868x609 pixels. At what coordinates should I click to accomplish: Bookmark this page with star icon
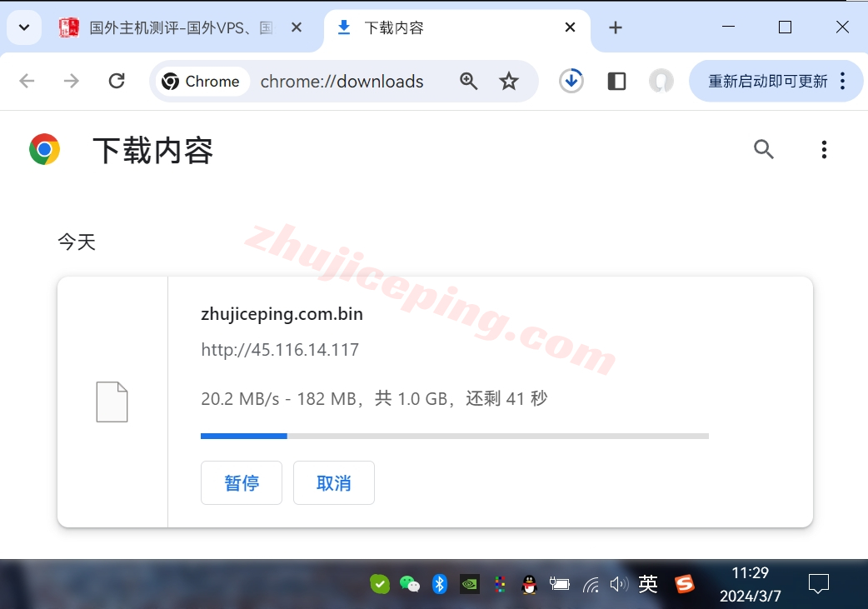(509, 81)
